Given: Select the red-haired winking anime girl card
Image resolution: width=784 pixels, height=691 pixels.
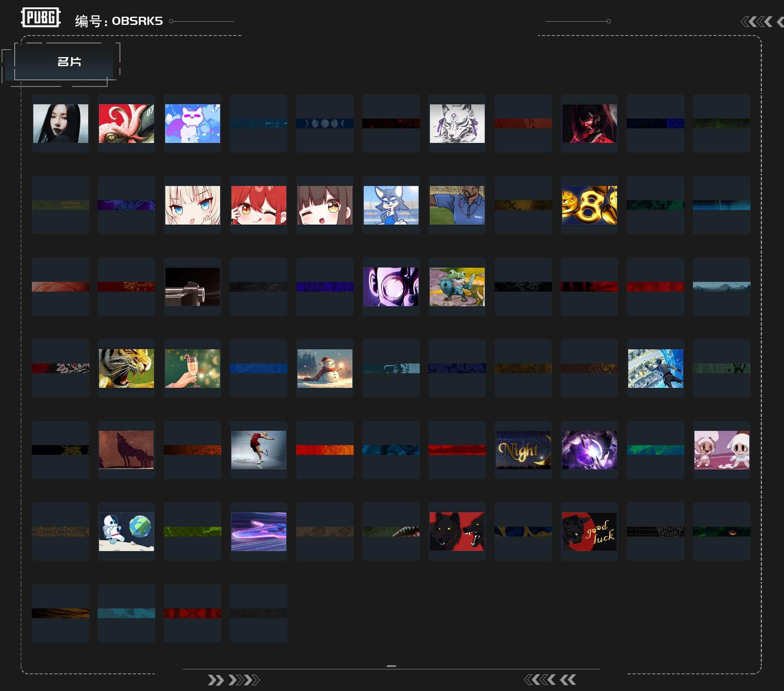Looking at the screenshot, I should 259,205.
